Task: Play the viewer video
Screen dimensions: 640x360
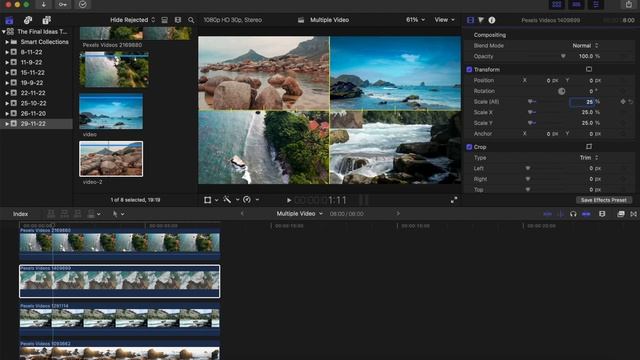Action: tap(289, 200)
